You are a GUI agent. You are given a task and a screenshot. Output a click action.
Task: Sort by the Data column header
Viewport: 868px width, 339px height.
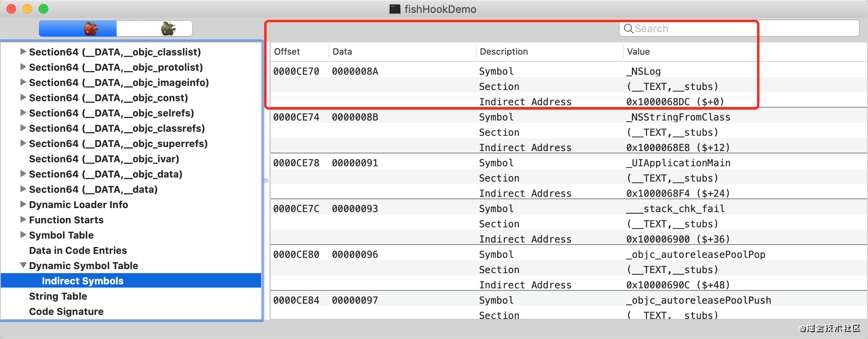pyautogui.click(x=403, y=52)
